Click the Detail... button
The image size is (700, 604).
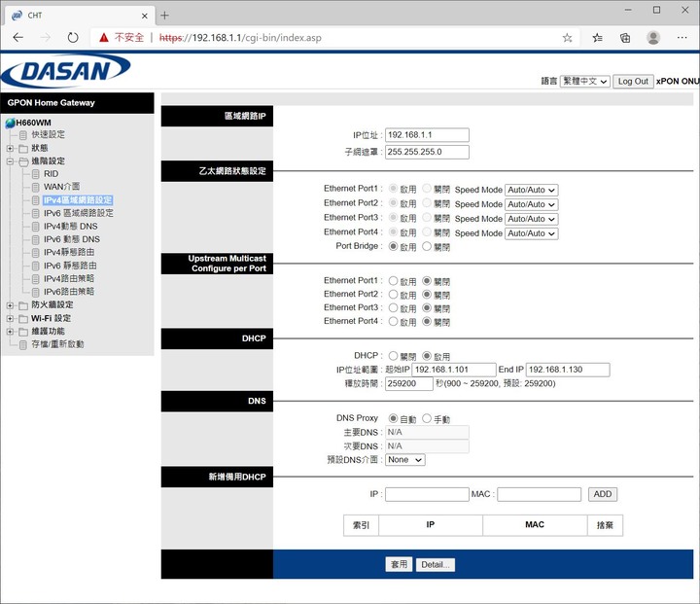pyautogui.click(x=436, y=565)
